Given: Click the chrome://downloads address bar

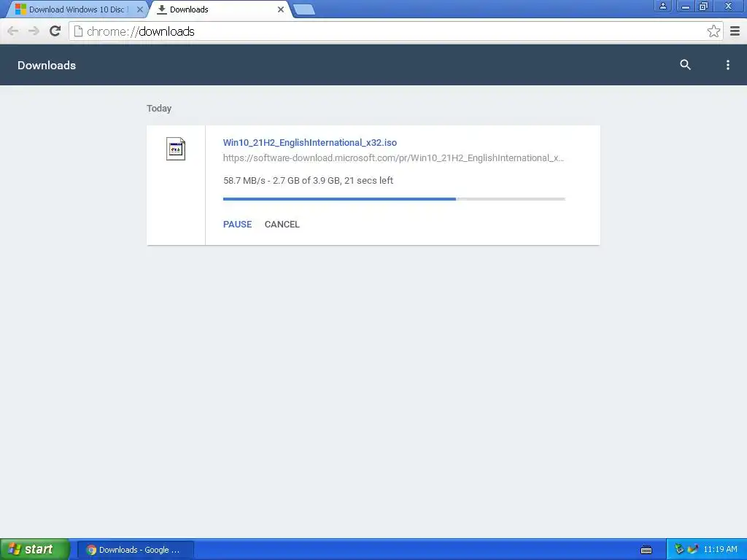Looking at the screenshot, I should point(395,31).
